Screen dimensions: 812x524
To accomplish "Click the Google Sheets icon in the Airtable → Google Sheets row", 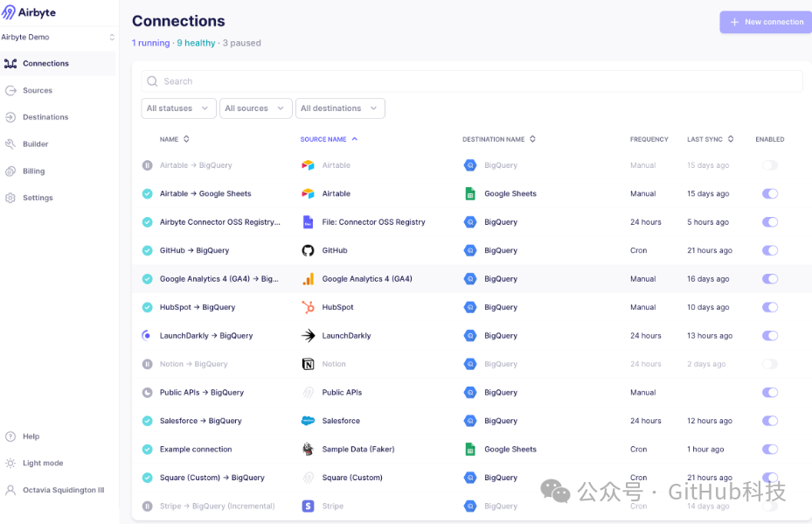I will coord(470,194).
